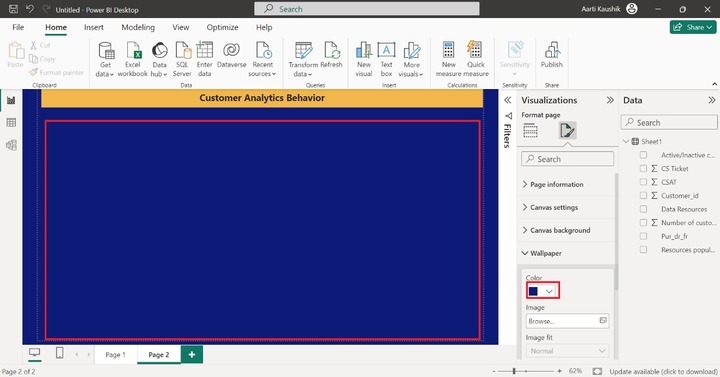This screenshot has width=720, height=377.
Task: Check the Resources popul... field
Action: [x=643, y=250]
